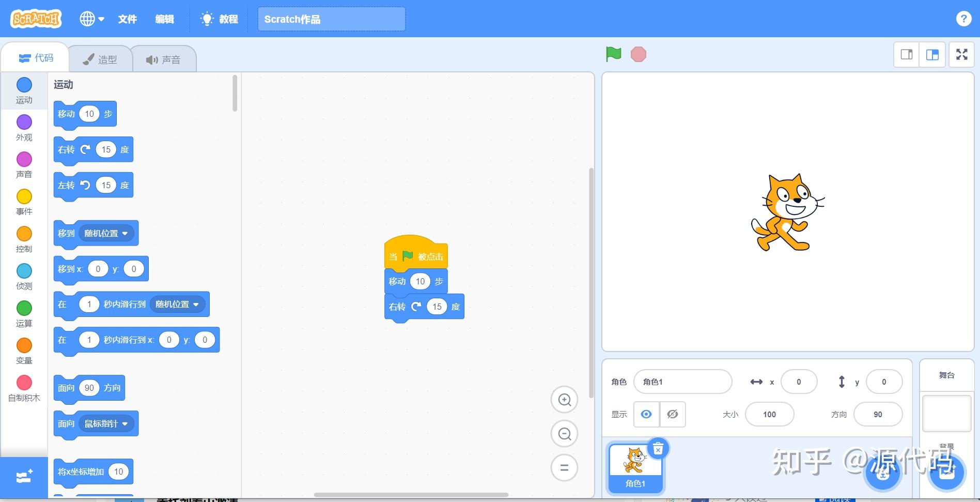
Task: Click 当绿旗被点击 hat block in workspace
Action: coord(416,253)
